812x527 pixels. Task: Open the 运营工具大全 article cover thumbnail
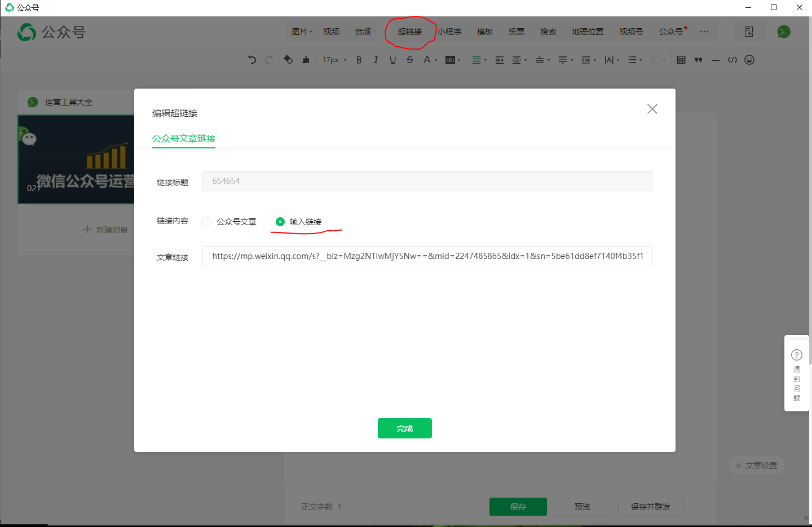[x=76, y=160]
